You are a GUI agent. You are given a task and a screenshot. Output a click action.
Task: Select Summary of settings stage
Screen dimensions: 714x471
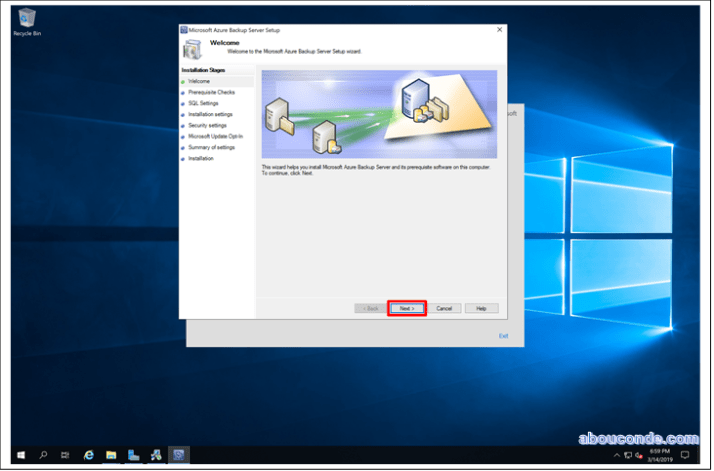[211, 147]
